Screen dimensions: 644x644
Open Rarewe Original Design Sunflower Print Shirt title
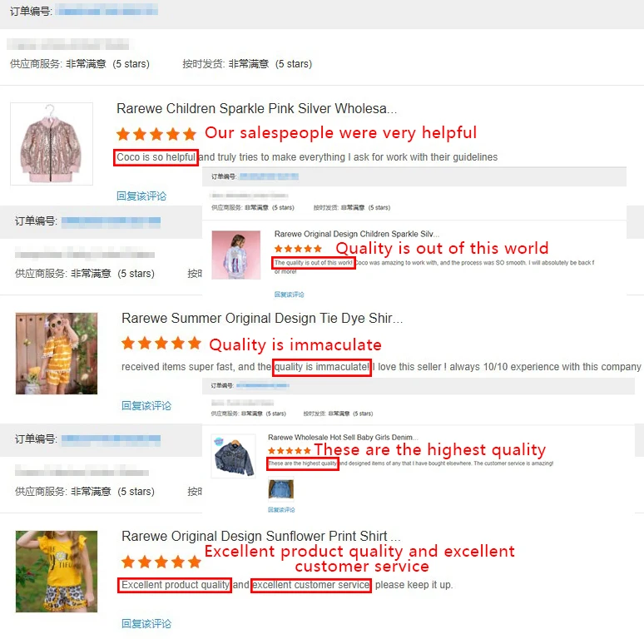tap(260, 536)
